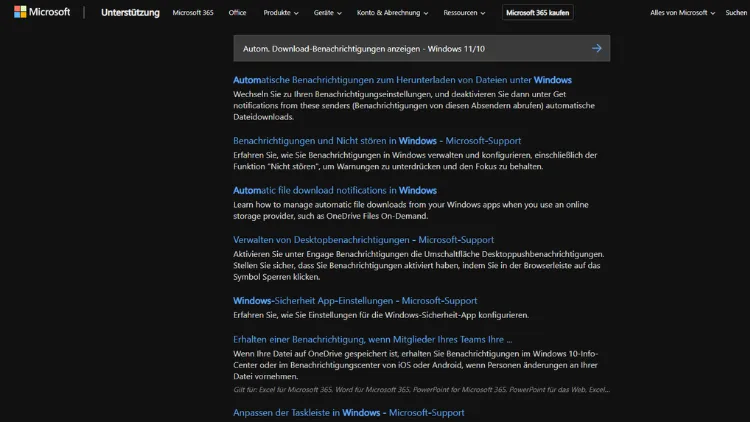Open Erhalten einer Benachrichtigung result link
Screen dimensions: 750x422
(x=373, y=340)
